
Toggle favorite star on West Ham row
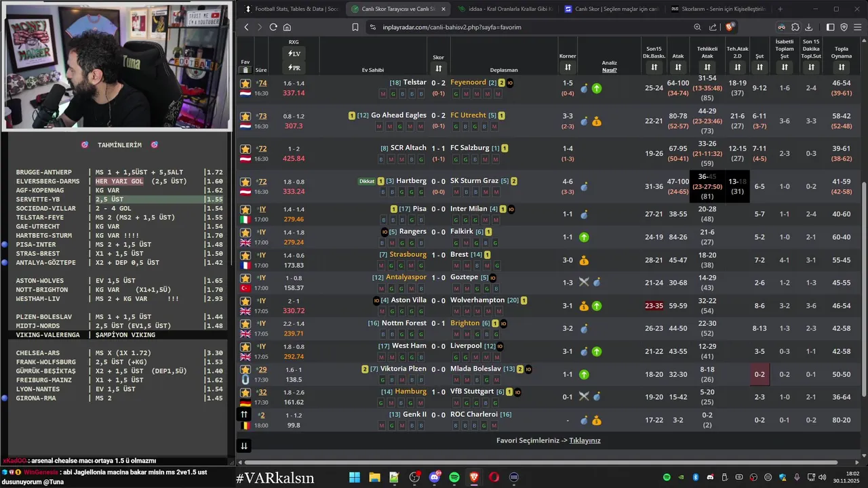pos(245,346)
